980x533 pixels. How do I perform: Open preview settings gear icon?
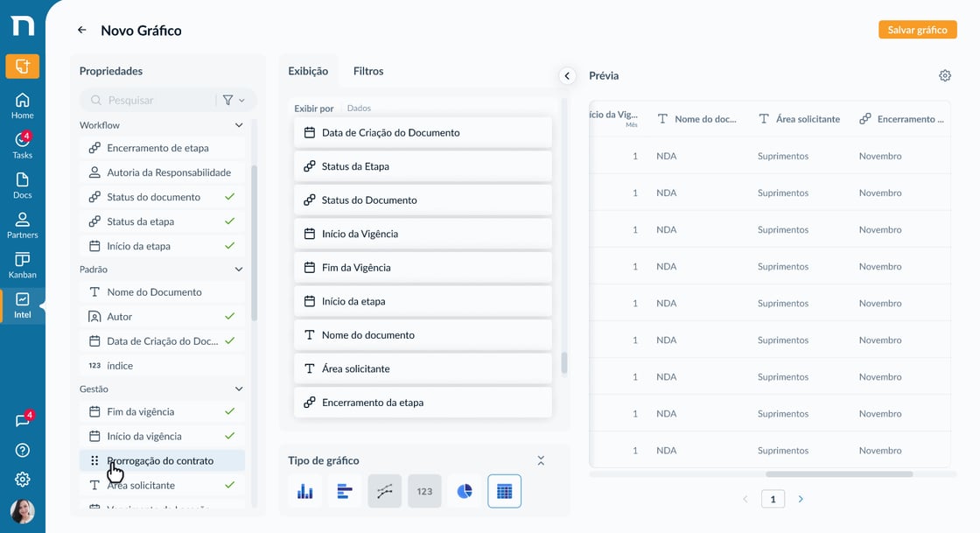[944, 75]
